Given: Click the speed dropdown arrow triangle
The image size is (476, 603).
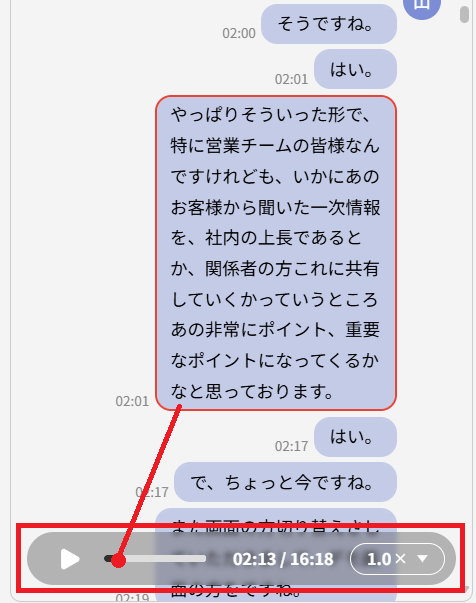Looking at the screenshot, I should point(422,559).
